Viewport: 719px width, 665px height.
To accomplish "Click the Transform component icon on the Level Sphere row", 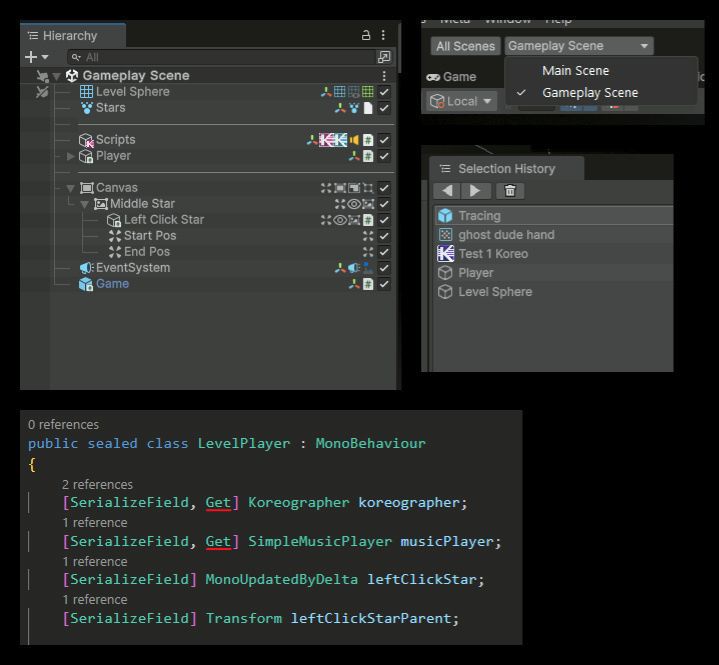I will coord(326,92).
